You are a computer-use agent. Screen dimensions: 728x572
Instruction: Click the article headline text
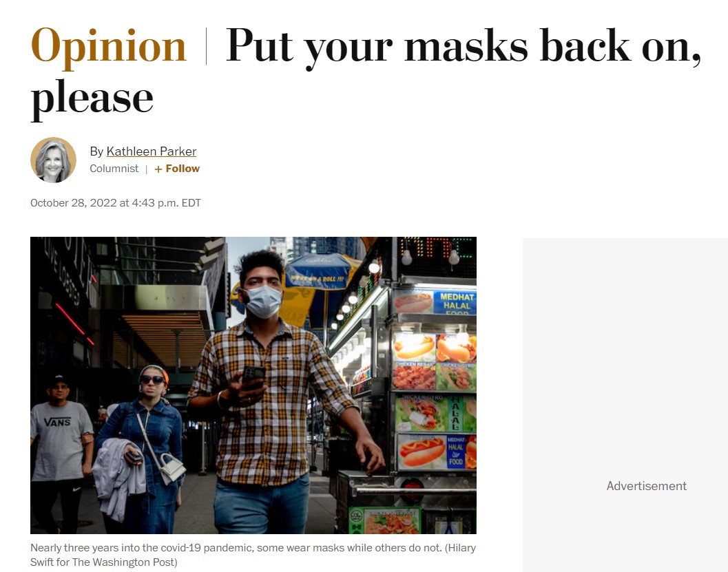[366, 70]
